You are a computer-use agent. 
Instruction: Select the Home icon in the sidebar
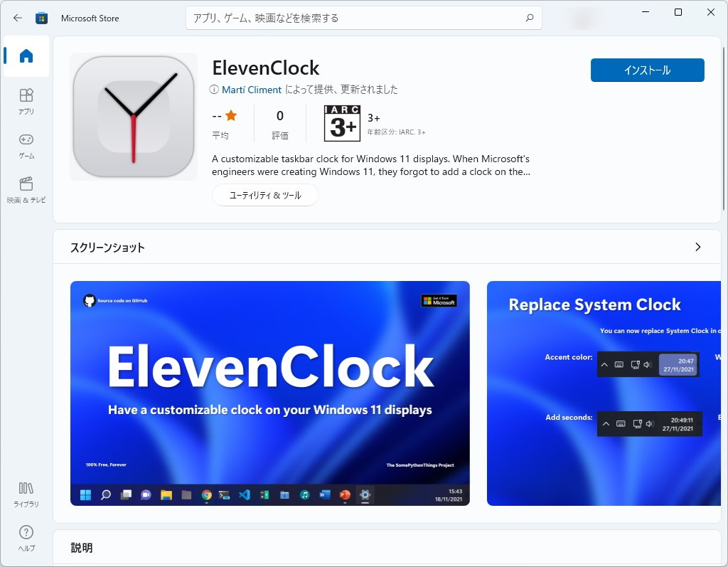coord(26,55)
